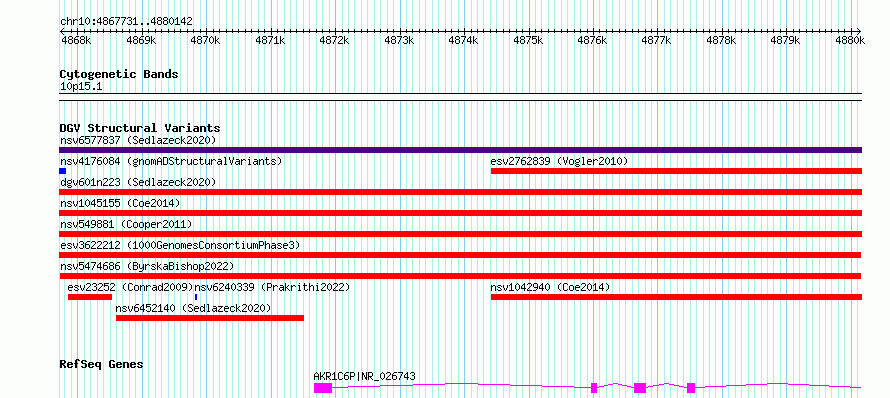Click the RefSeq Genes track title

click(x=101, y=364)
